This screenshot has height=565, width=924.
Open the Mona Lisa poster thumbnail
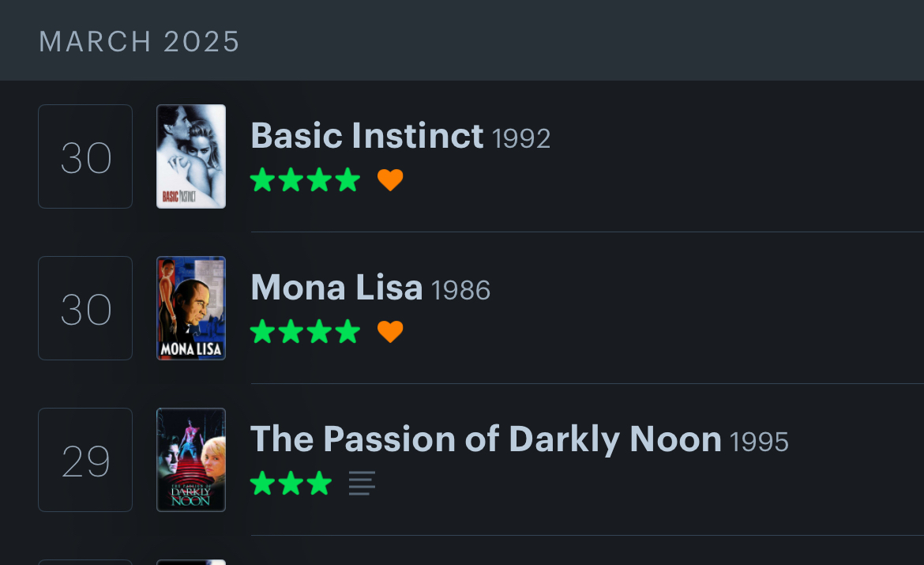[191, 308]
